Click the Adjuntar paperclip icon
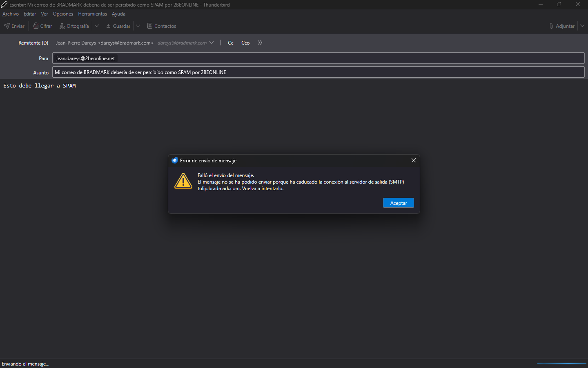Viewport: 588px width, 368px height. coord(551,26)
